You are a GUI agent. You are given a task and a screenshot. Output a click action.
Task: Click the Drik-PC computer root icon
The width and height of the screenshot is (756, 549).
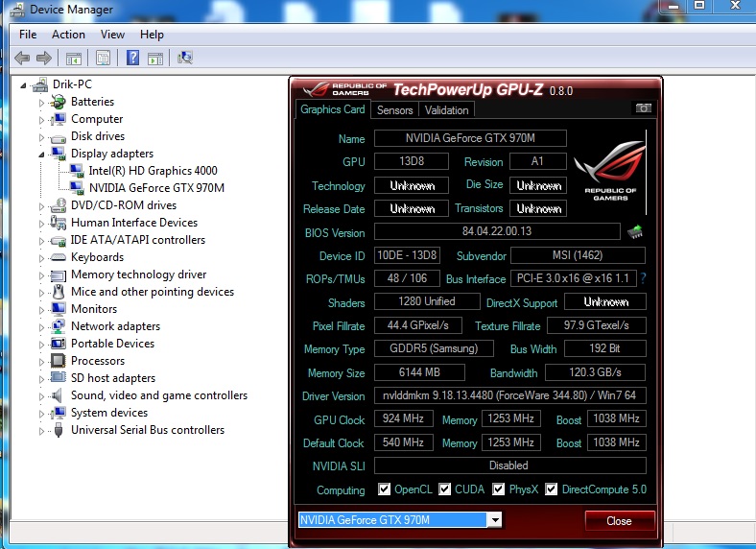tap(40, 84)
